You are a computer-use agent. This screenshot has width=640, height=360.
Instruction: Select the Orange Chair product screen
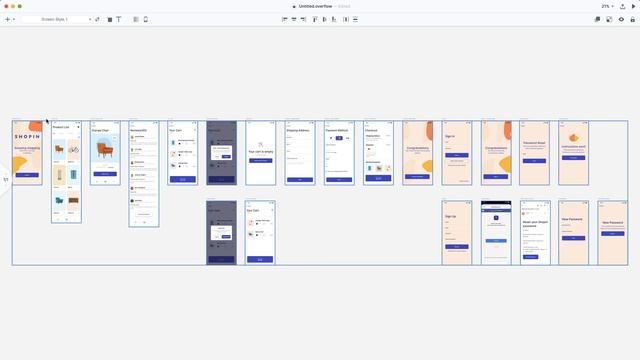[x=105, y=153]
